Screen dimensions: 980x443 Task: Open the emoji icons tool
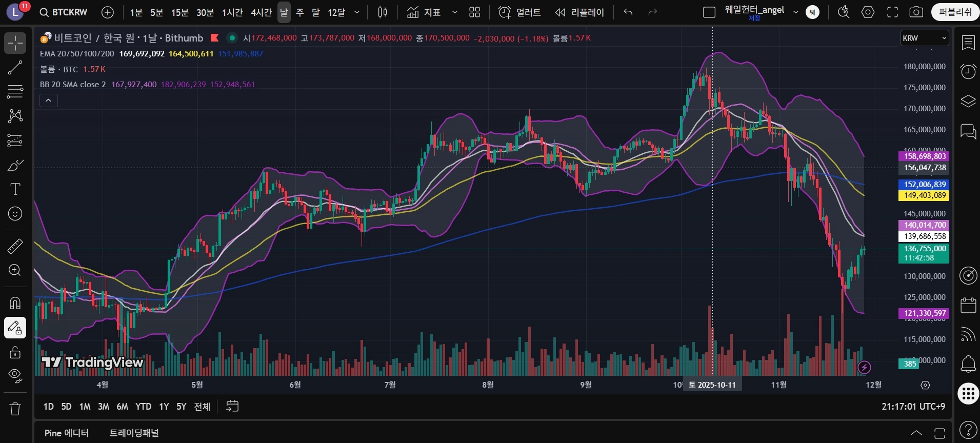coord(15,213)
